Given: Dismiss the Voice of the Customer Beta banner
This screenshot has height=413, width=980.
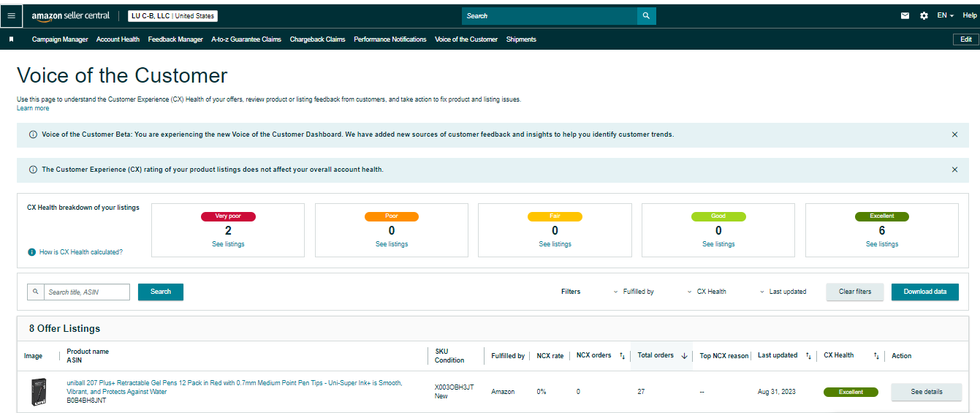Looking at the screenshot, I should (954, 134).
